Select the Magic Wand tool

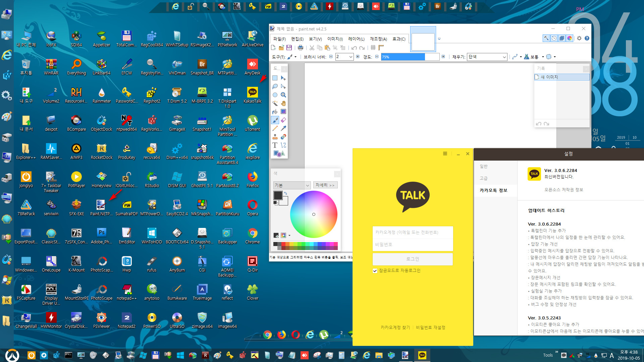coord(275,103)
